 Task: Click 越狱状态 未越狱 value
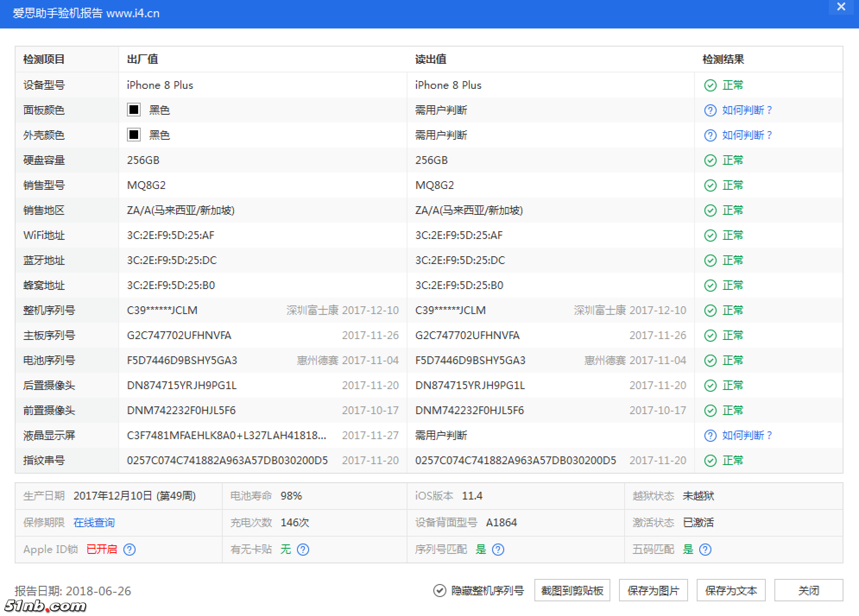point(698,496)
